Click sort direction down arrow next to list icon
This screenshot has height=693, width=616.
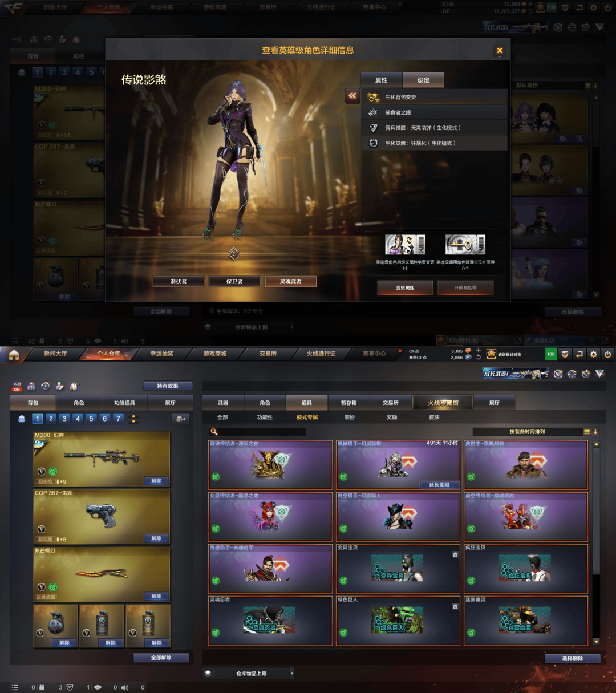coord(595,432)
